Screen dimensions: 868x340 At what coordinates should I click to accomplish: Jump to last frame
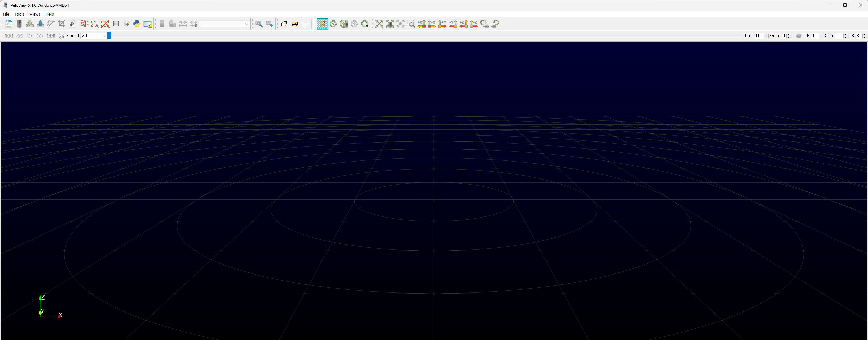pos(51,36)
